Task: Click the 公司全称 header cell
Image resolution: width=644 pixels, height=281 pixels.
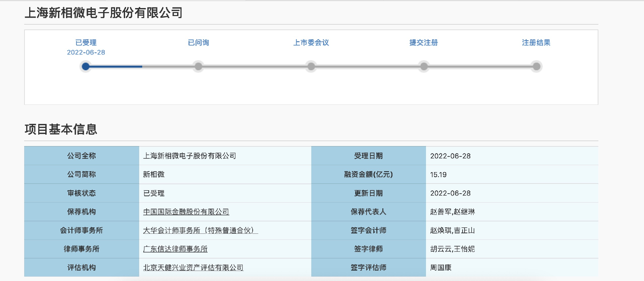Action: point(82,156)
